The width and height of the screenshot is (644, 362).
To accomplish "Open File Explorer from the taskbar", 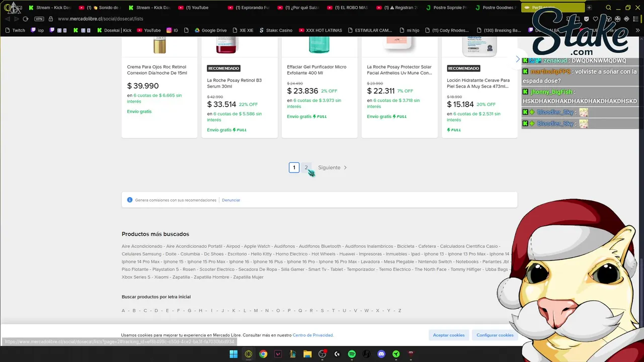I will click(307, 354).
